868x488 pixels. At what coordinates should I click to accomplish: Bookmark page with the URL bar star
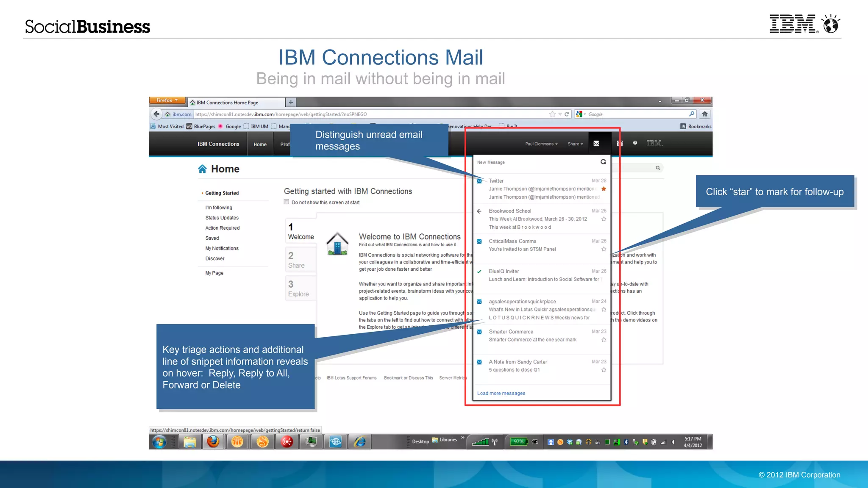coord(552,114)
